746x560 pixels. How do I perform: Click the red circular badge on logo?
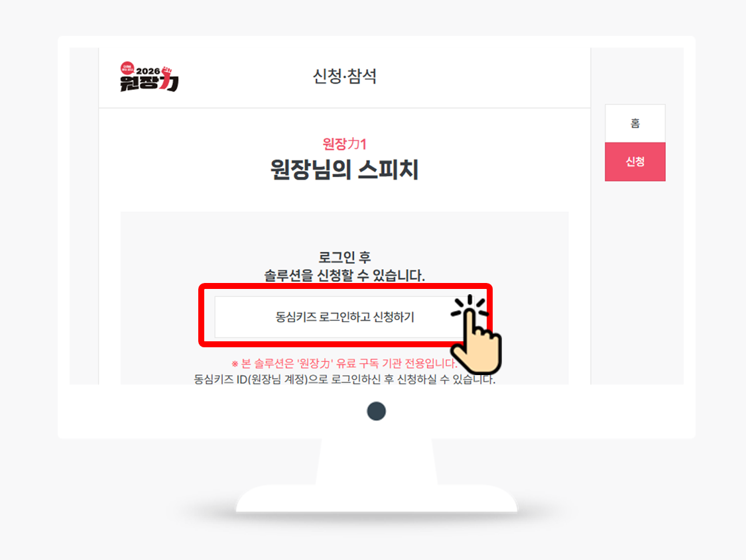click(127, 68)
